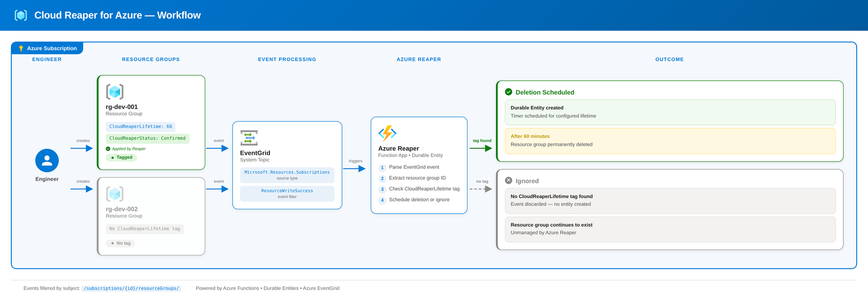Click the Cloud Reaper for Azure — Workflow title

117,15
